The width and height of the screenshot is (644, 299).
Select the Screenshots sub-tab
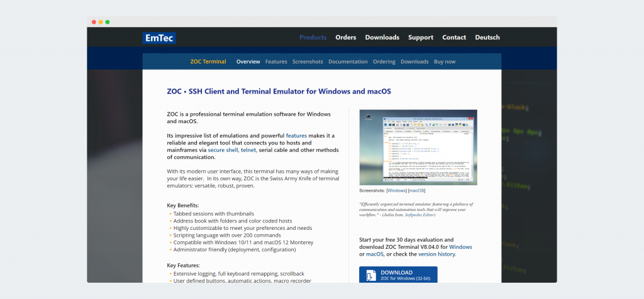pyautogui.click(x=308, y=62)
